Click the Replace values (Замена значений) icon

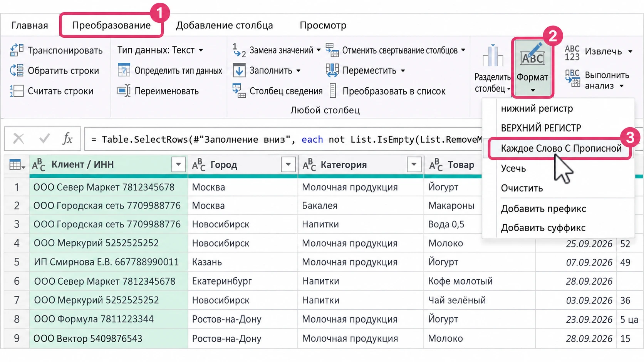pos(239,50)
